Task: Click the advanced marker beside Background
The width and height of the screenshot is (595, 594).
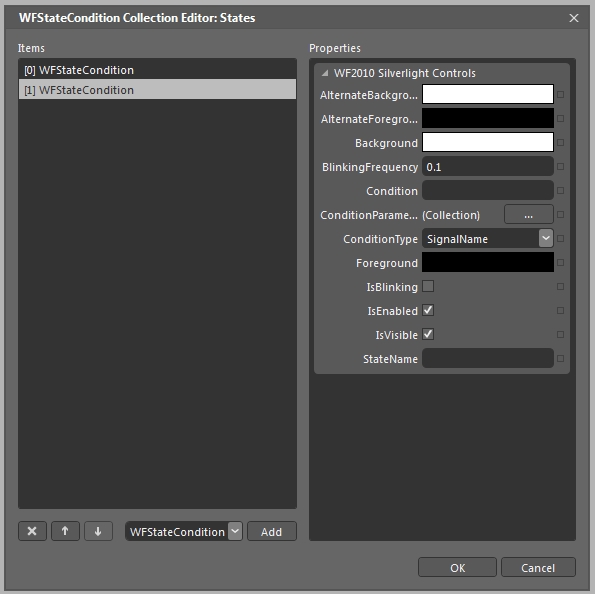Action: tap(560, 142)
